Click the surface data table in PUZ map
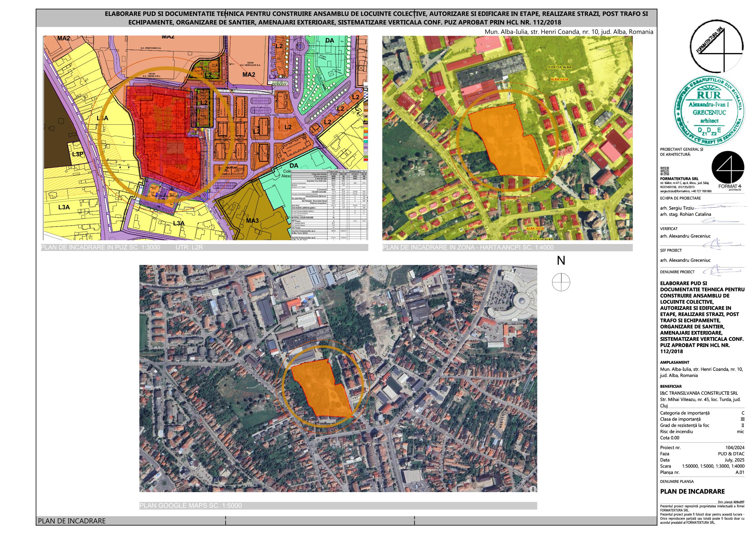Screen dimensions: 756x534 tap(329, 205)
